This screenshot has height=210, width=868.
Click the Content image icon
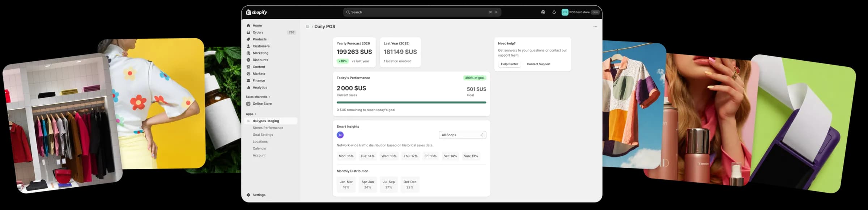click(248, 67)
